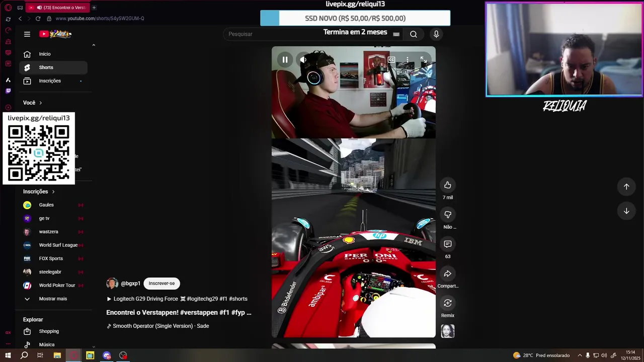The image size is (644, 362).
Task: Open a new browser tab with plus
Action: (94, 8)
